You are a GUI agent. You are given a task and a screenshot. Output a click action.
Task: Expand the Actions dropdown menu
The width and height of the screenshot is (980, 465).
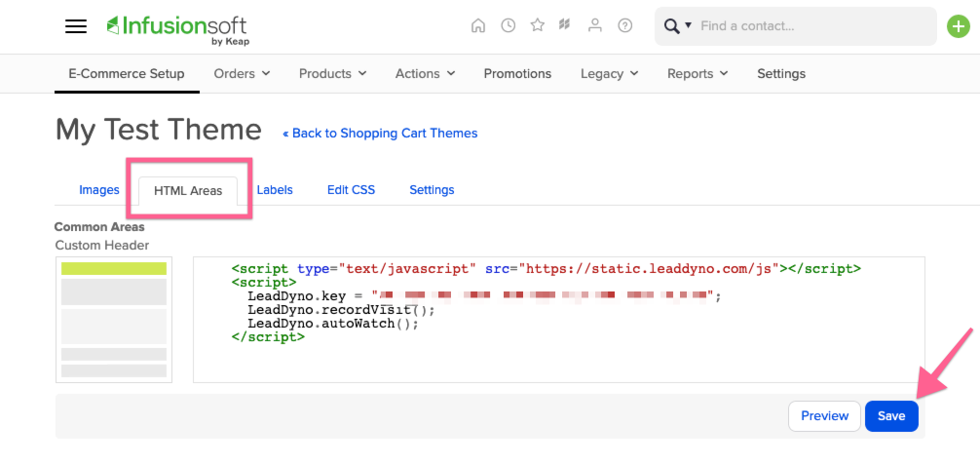[425, 74]
